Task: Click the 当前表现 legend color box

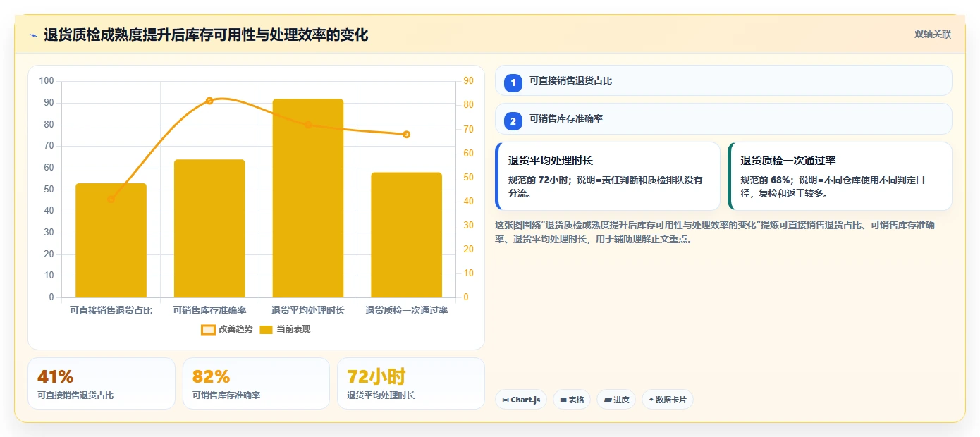Action: pyautogui.click(x=266, y=329)
